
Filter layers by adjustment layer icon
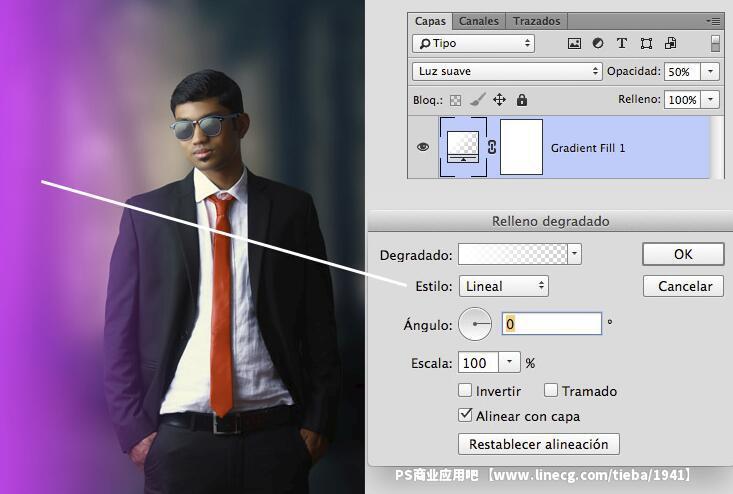click(x=598, y=43)
